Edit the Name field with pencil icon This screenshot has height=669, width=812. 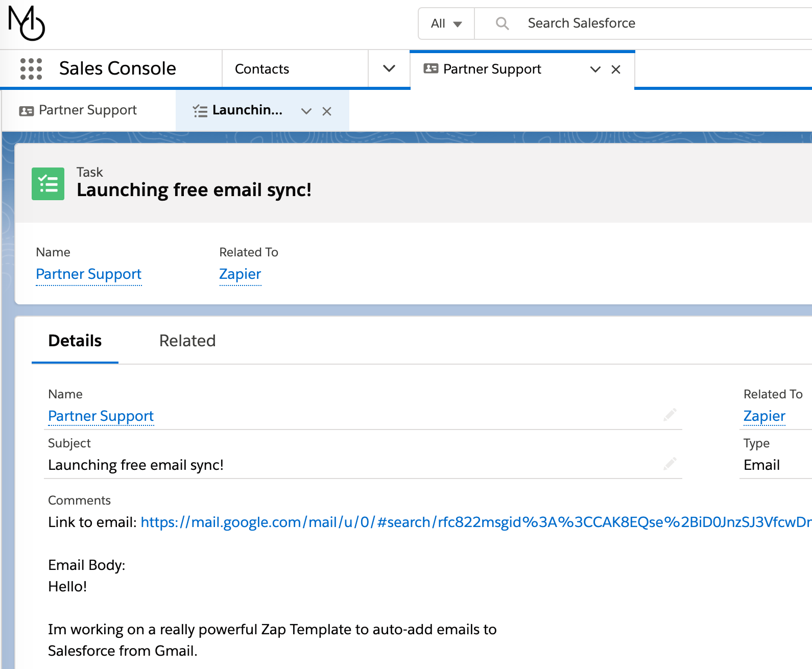(670, 415)
